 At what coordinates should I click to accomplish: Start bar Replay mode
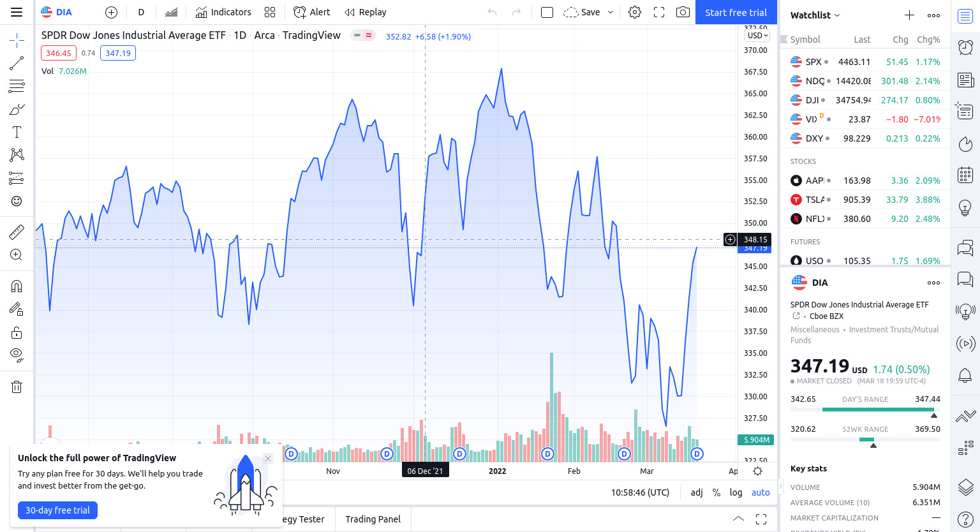coord(366,12)
